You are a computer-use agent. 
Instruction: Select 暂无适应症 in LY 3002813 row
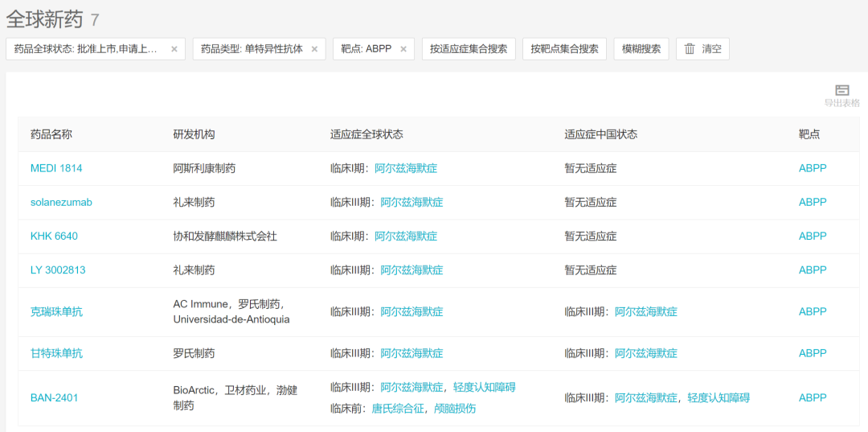[591, 270]
